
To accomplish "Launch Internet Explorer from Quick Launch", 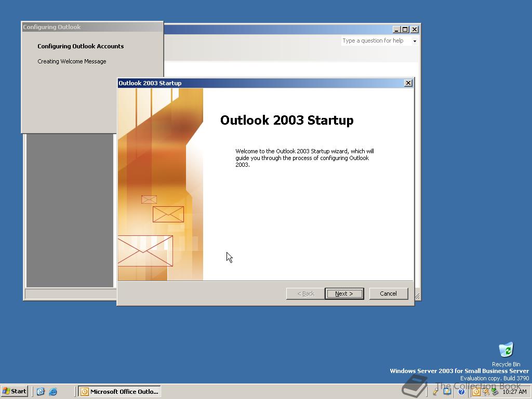I will [53, 392].
